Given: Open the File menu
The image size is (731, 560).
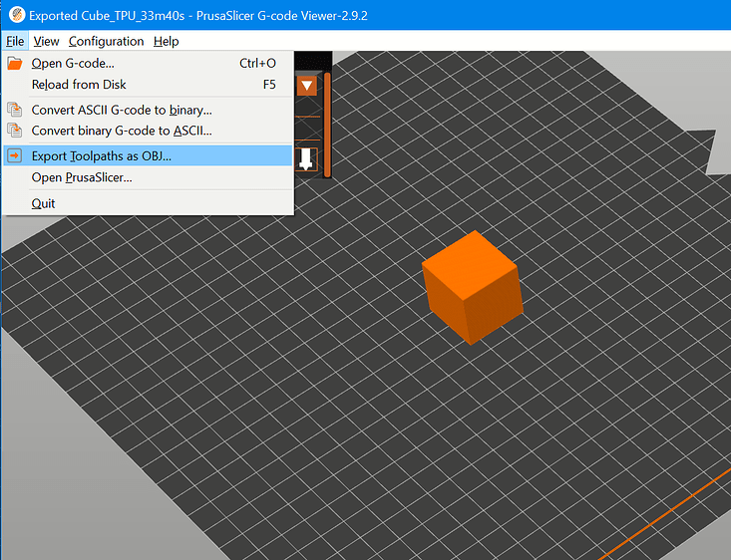Looking at the screenshot, I should click(15, 41).
